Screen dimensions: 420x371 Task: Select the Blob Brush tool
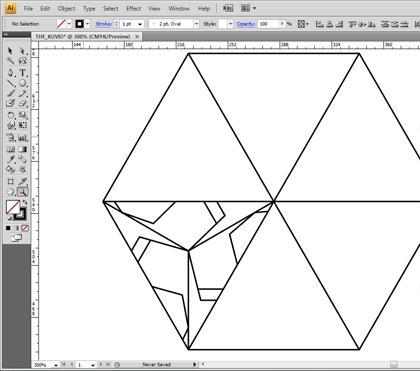[x=10, y=104]
